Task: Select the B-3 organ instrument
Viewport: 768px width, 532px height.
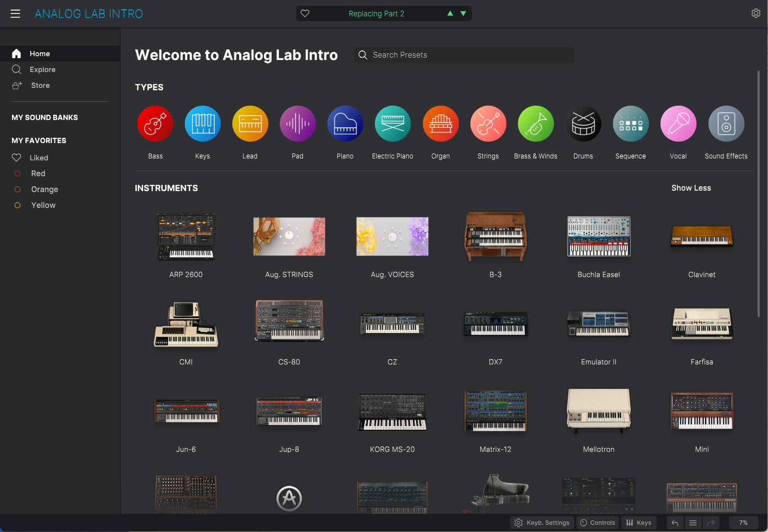Action: [x=495, y=236]
